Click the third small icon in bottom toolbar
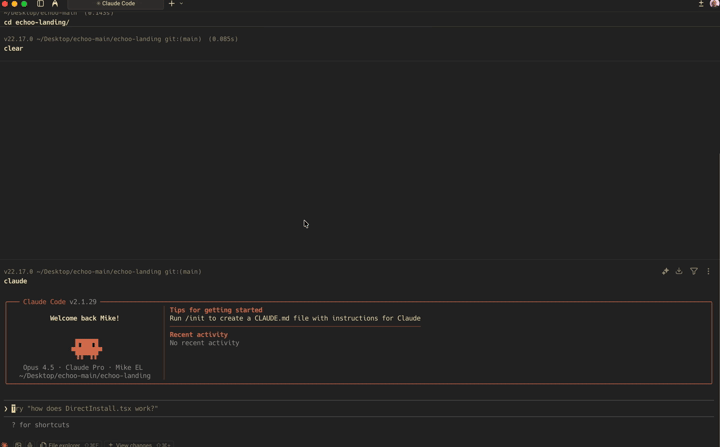This screenshot has width=720, height=447. tap(30, 444)
